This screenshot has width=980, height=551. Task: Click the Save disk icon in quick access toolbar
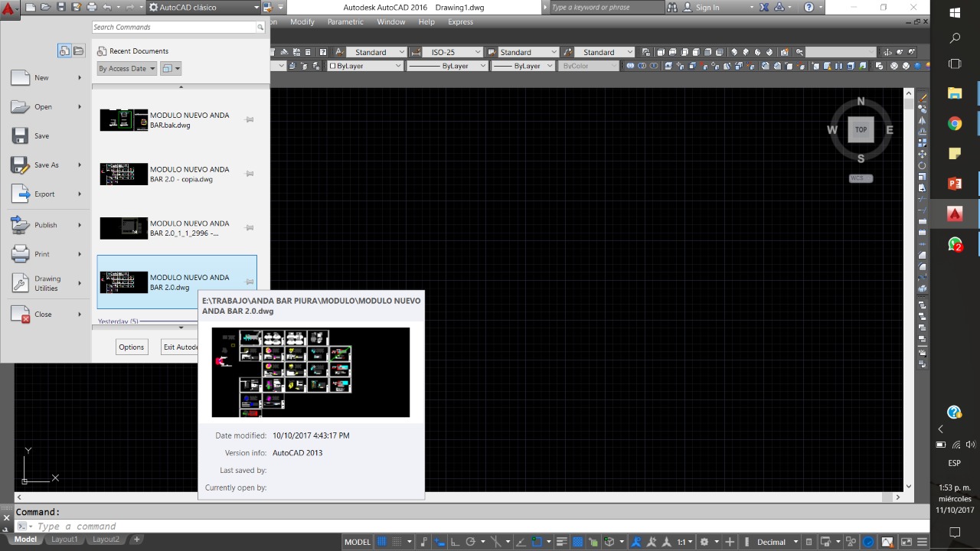click(x=61, y=7)
